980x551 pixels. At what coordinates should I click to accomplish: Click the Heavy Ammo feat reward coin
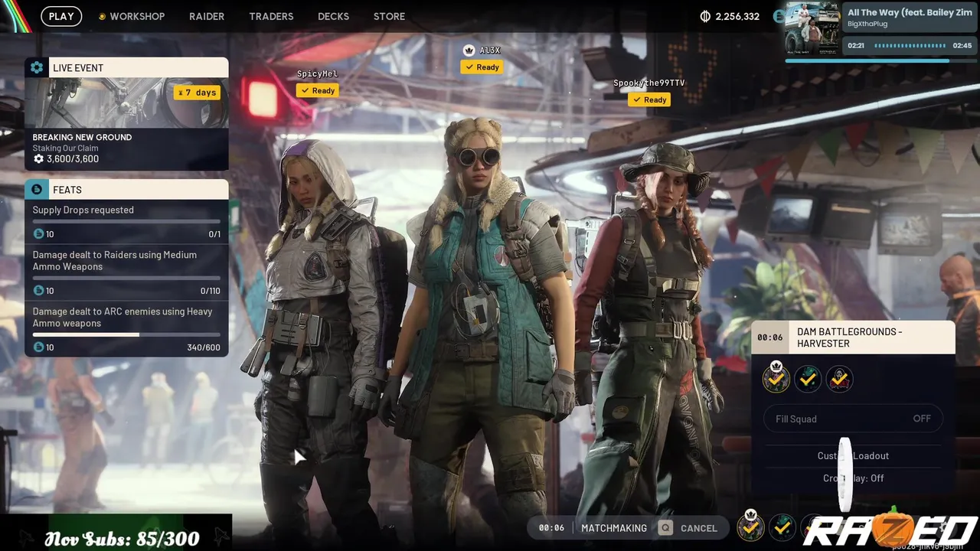tap(38, 347)
